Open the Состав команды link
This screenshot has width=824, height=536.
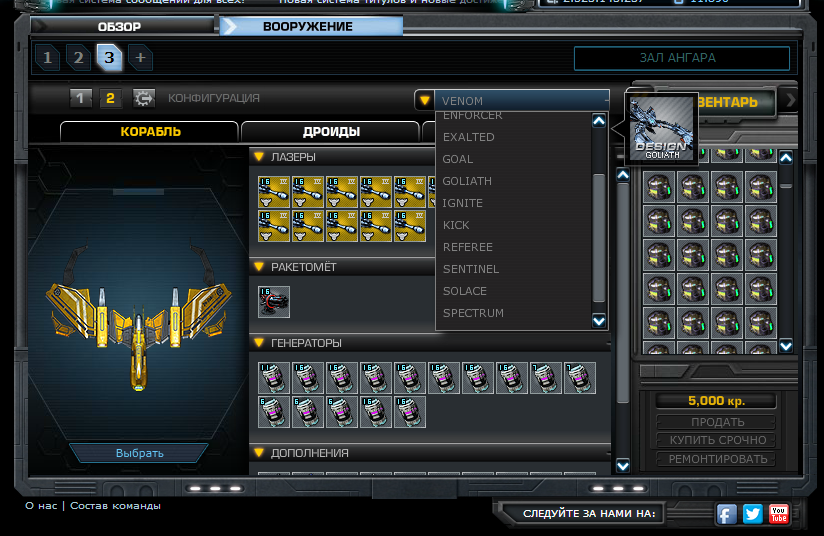click(116, 506)
